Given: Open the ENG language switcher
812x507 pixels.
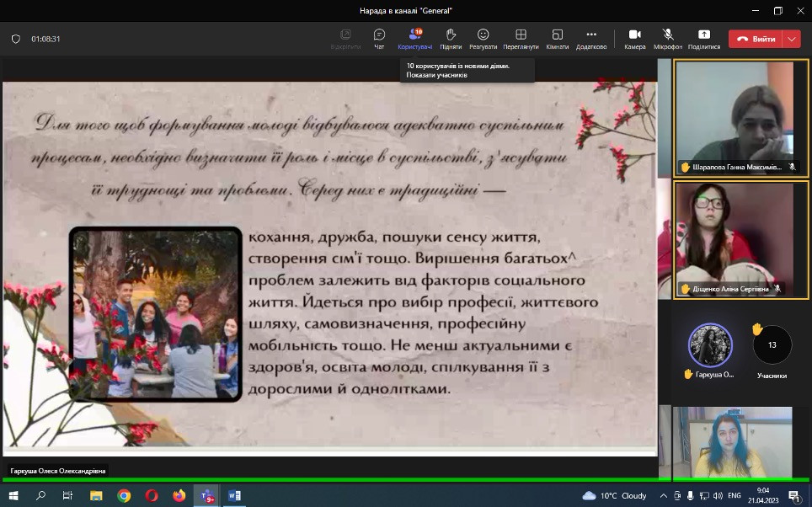Looking at the screenshot, I should (735, 496).
